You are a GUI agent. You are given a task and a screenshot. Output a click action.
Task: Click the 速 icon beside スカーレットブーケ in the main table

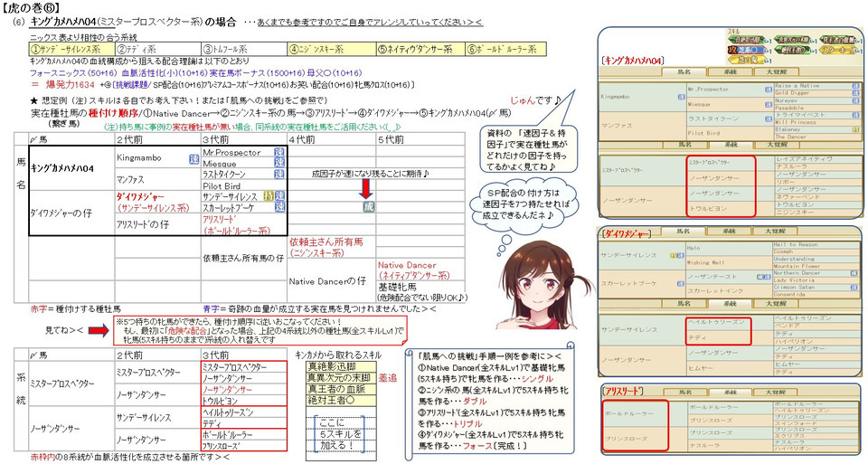pyautogui.click(x=279, y=206)
